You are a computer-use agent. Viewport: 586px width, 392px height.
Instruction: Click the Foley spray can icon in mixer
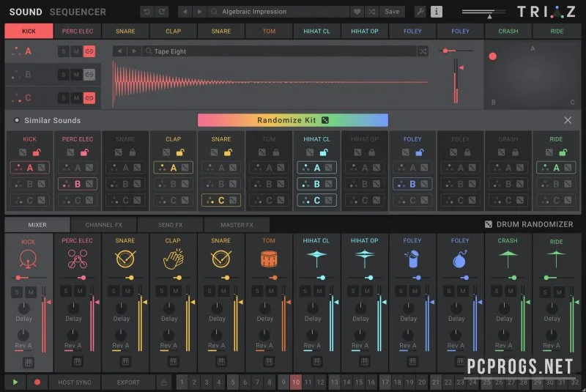click(x=412, y=259)
